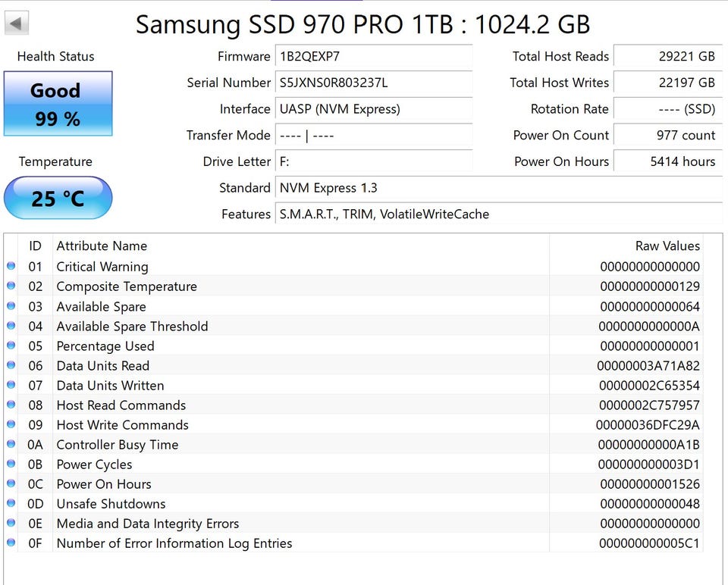Click the ID column header

(36, 246)
